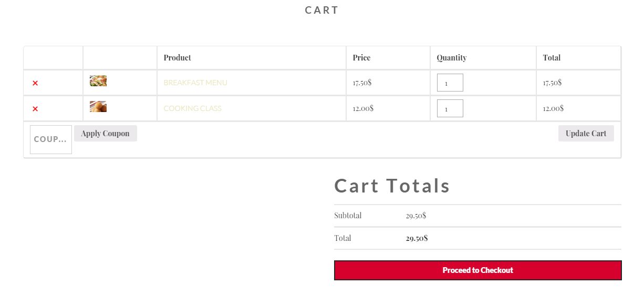Click the Quantity column header

pyautogui.click(x=452, y=58)
